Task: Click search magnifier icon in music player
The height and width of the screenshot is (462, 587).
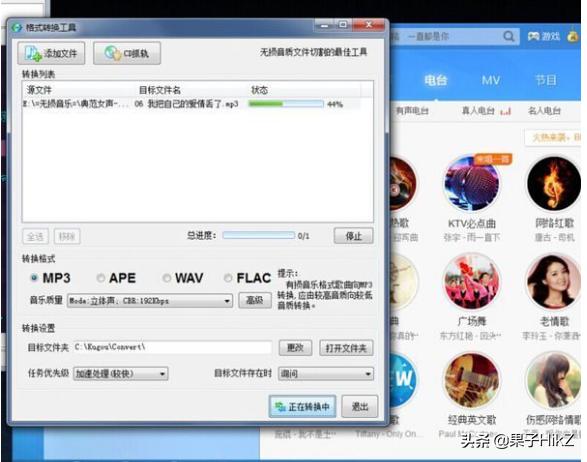Action: (x=509, y=36)
